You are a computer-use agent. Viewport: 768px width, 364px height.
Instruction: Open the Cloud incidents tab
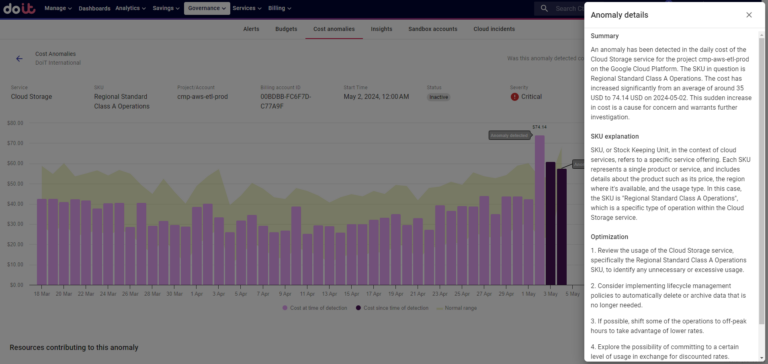tap(494, 29)
